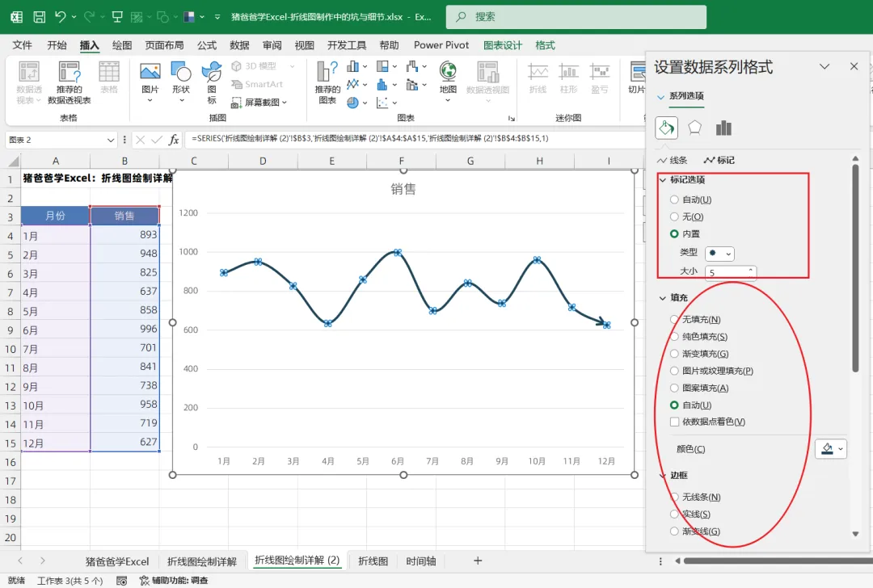Click the Recommended Charts icon

[x=327, y=73]
